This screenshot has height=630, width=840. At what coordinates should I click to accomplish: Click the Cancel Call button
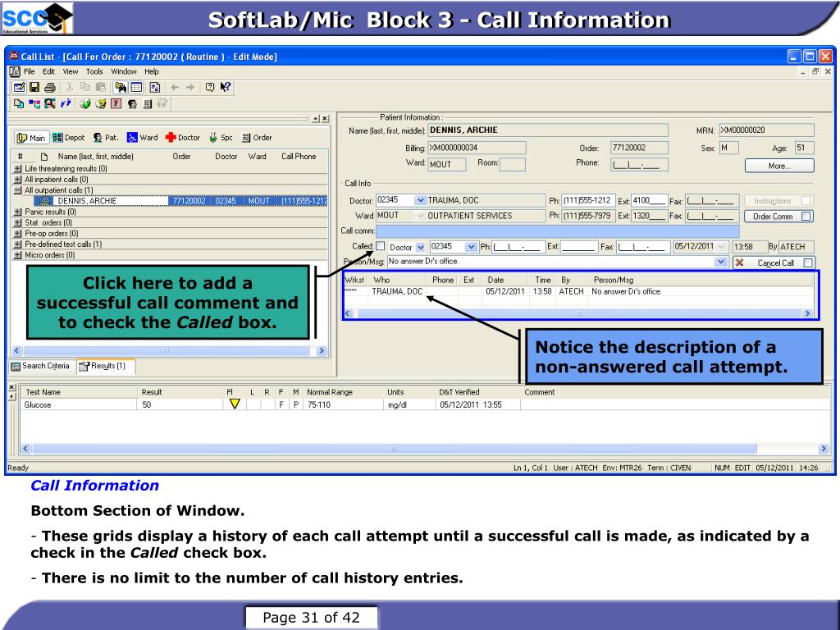tap(775, 262)
